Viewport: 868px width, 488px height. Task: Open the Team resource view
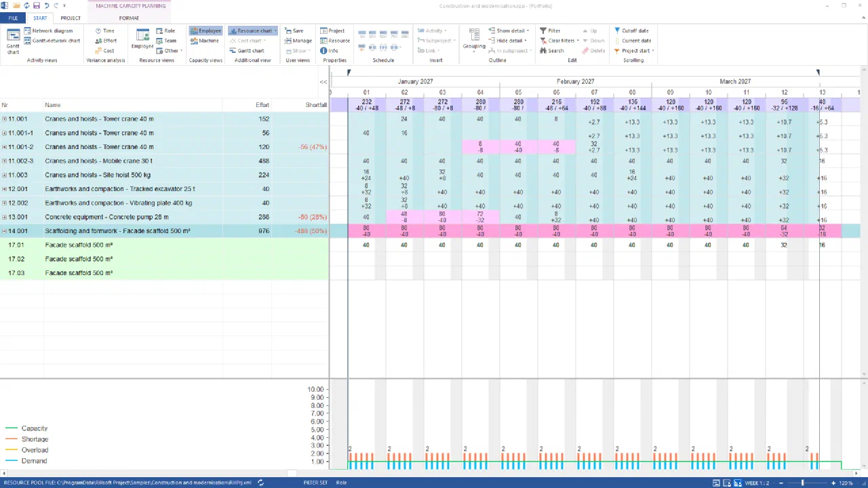tap(166, 41)
